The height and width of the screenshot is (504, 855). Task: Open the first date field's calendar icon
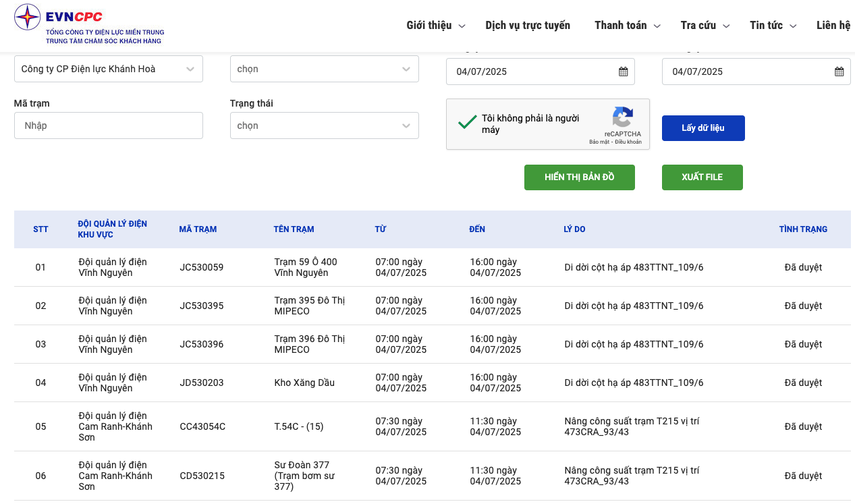pos(623,72)
